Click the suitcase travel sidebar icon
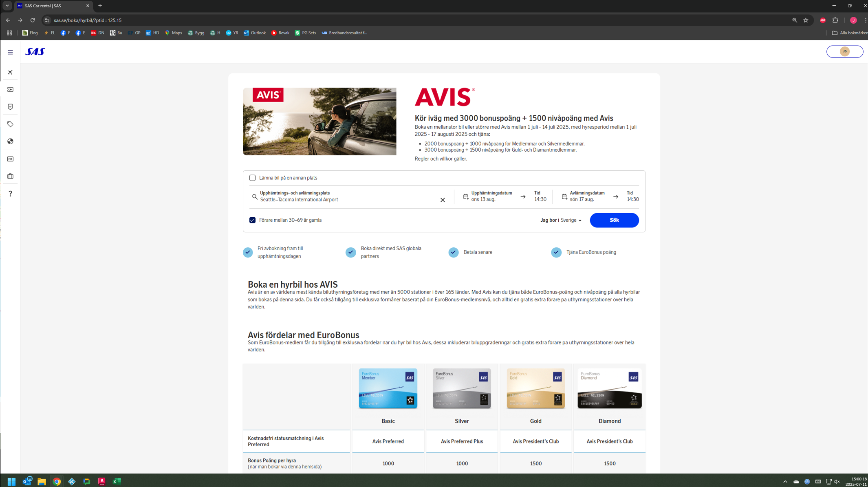 [10, 176]
